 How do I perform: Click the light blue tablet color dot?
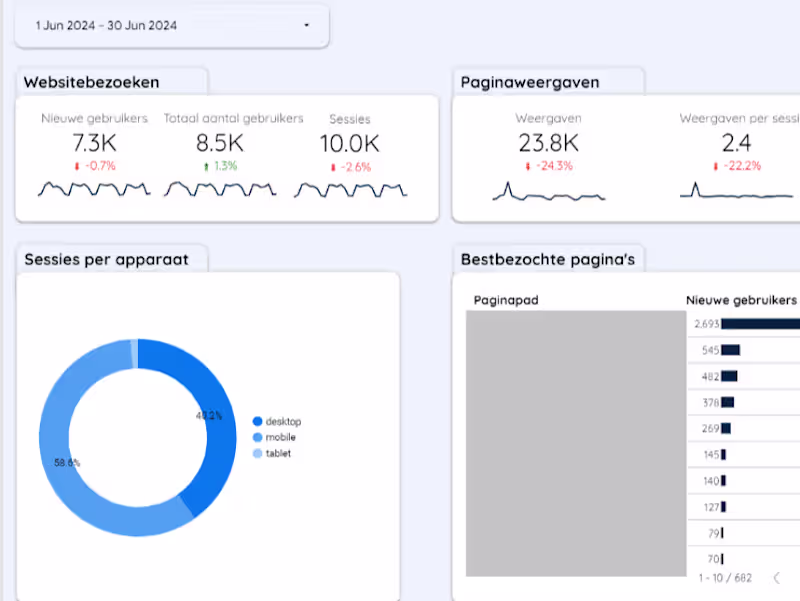point(258,453)
